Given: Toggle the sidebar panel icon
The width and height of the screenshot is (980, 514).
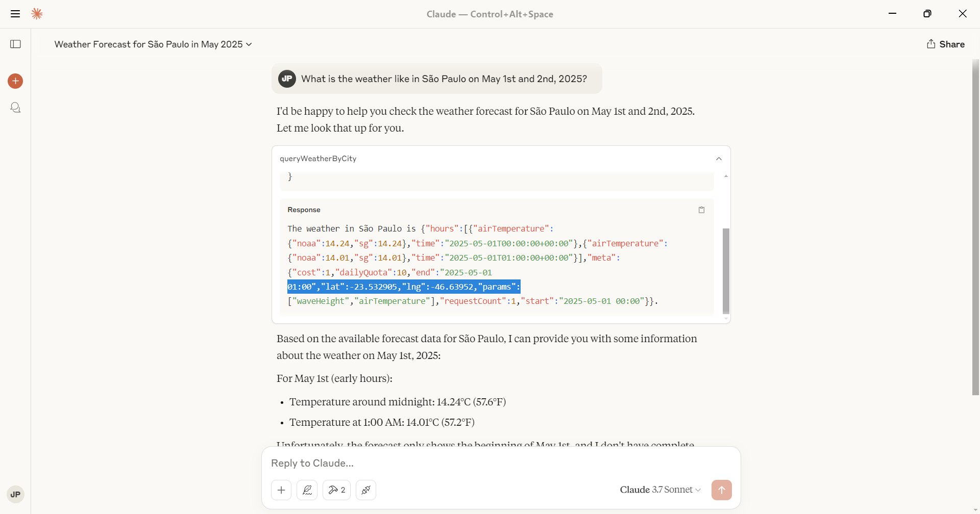Looking at the screenshot, I should coord(15,44).
